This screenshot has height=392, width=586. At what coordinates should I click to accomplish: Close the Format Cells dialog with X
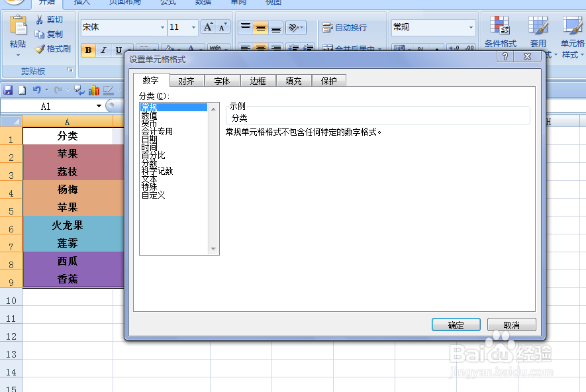[527, 56]
